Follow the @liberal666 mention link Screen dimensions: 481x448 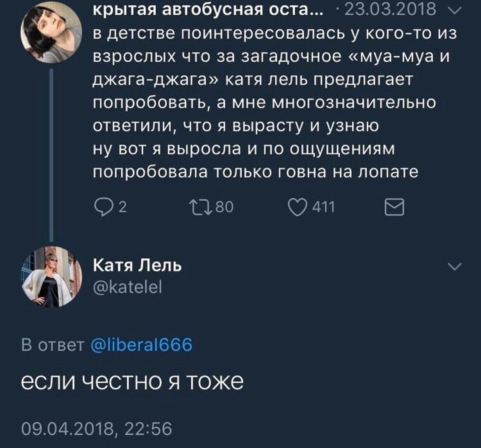pyautogui.click(x=141, y=344)
